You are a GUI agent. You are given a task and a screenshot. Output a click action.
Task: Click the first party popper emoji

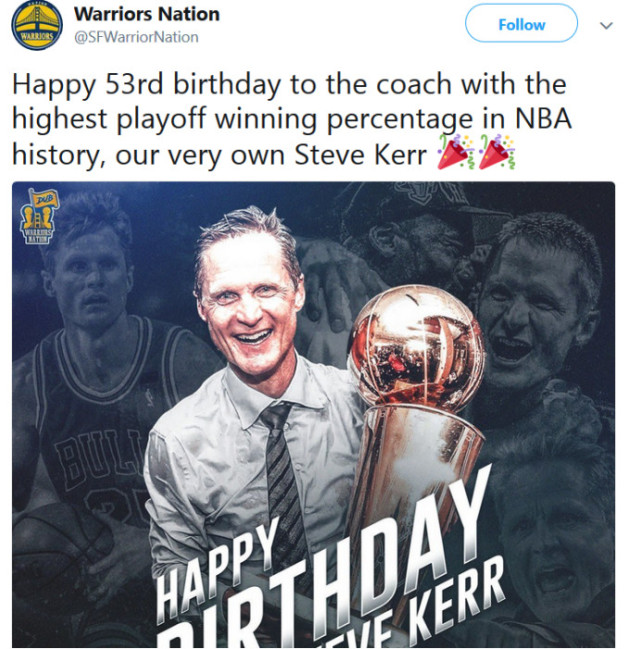454,153
